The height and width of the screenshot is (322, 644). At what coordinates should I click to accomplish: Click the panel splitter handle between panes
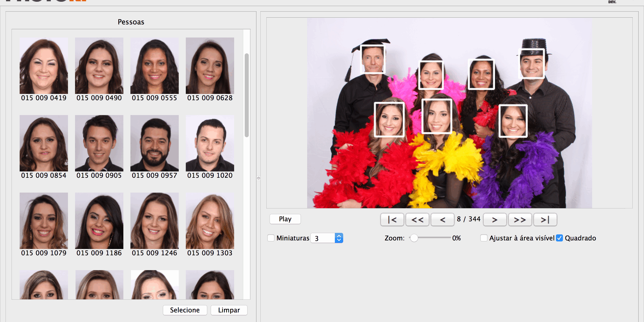pos(259,178)
